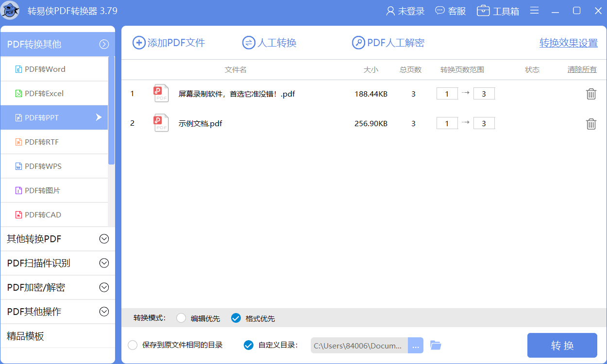Select PDF转Excel conversion
This screenshot has height=364, width=607.
(54, 93)
